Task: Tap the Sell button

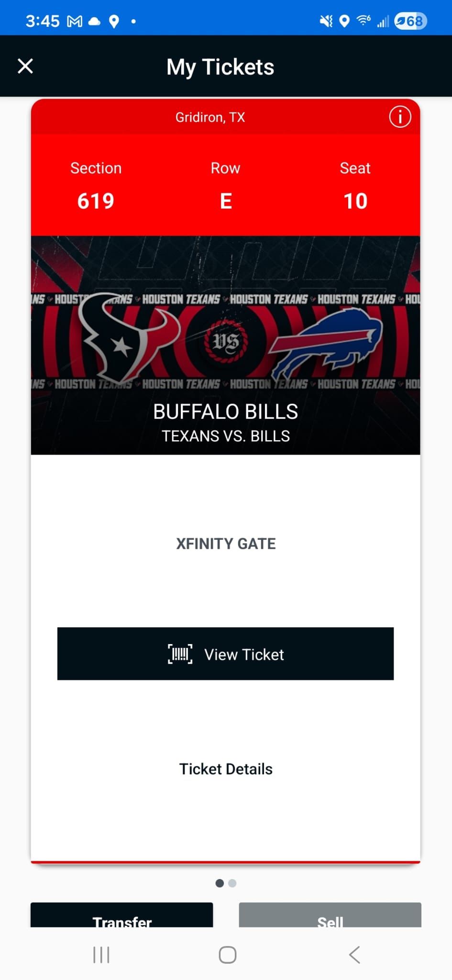Action: (330, 916)
